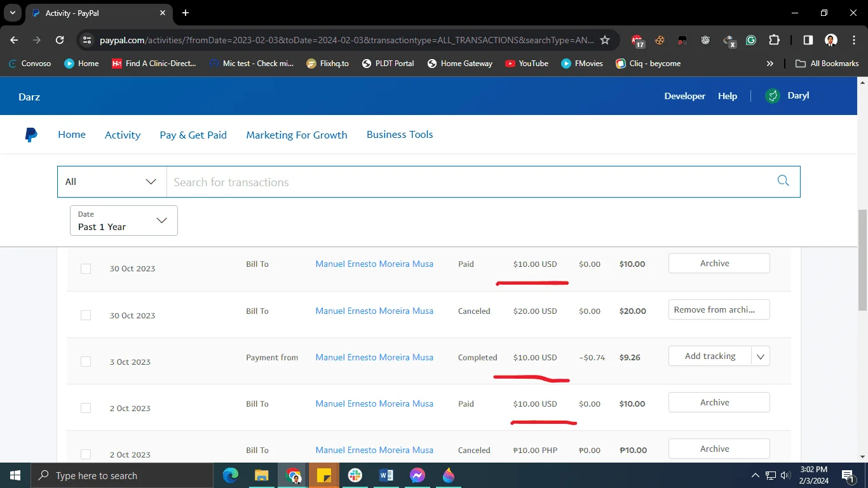Open the Activity menu item

pos(123,135)
